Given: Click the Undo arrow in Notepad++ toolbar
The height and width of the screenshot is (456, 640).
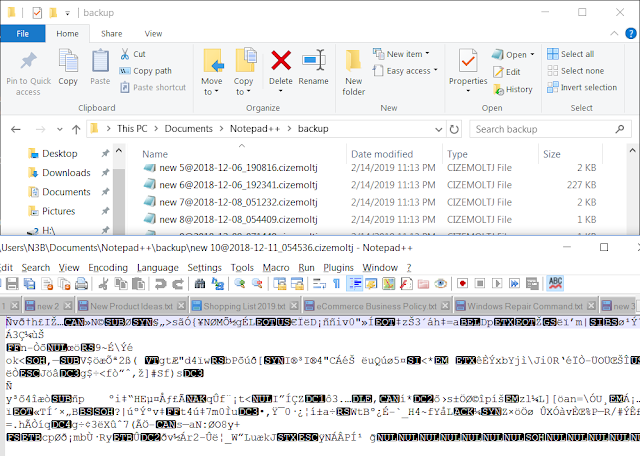Looking at the screenshot, I should [160, 284].
